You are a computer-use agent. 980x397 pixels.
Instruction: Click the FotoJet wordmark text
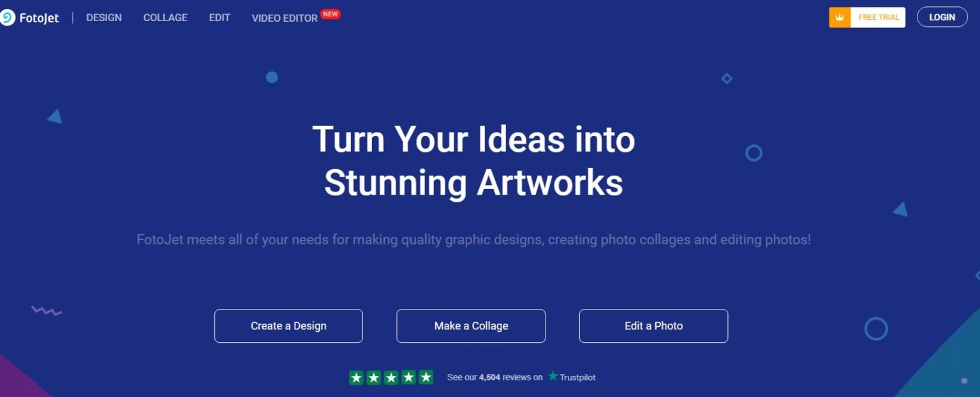click(x=39, y=18)
